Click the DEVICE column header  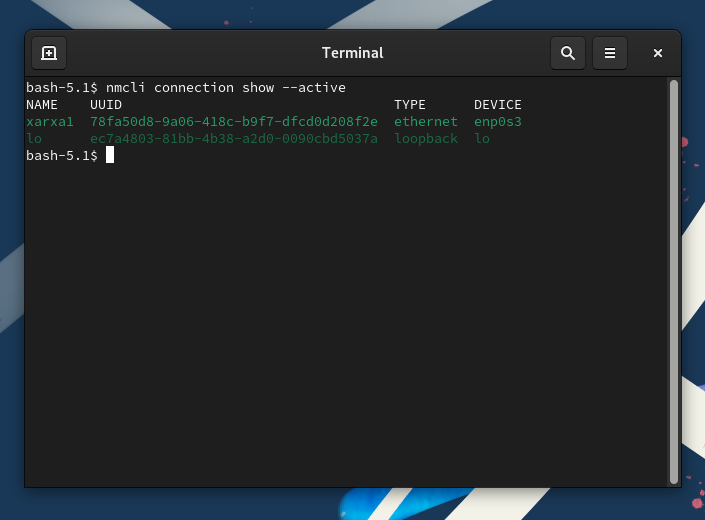[x=498, y=105]
